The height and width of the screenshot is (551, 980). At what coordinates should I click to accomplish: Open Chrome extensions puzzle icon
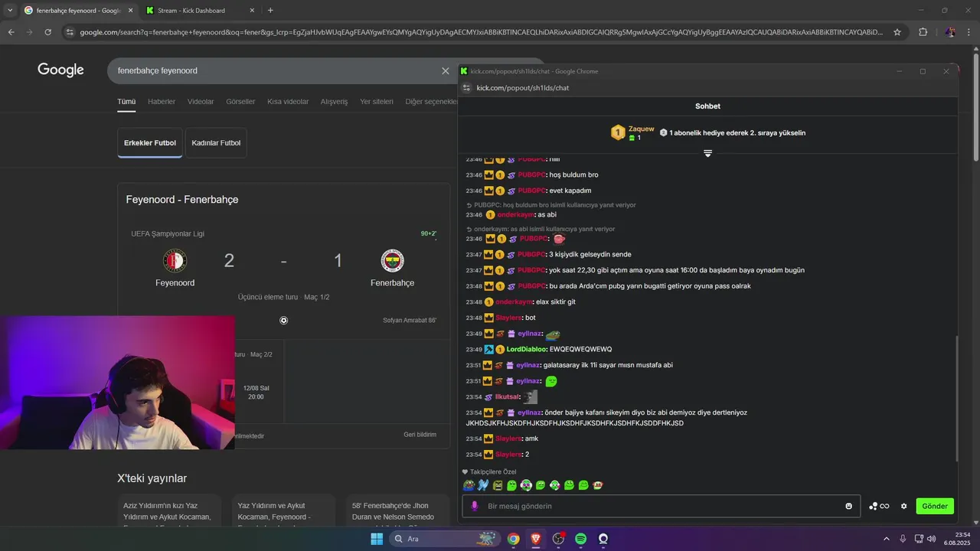click(923, 32)
